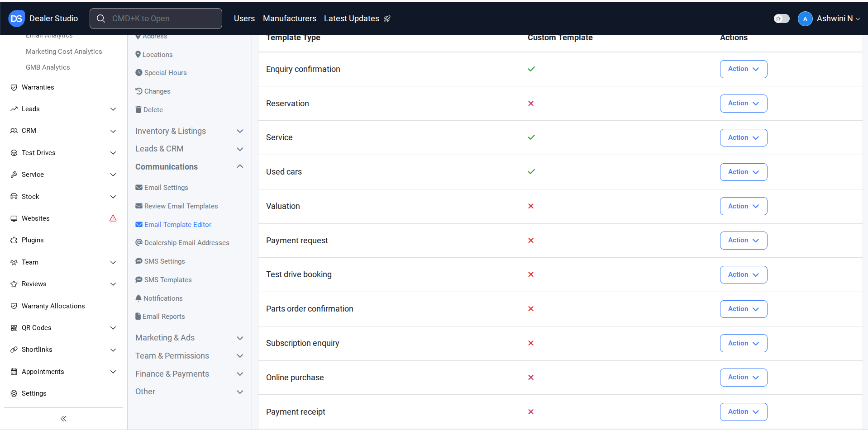The width and height of the screenshot is (868, 430).
Task: Open Action dropdown for Enquiry confirmation
Action: tap(743, 69)
